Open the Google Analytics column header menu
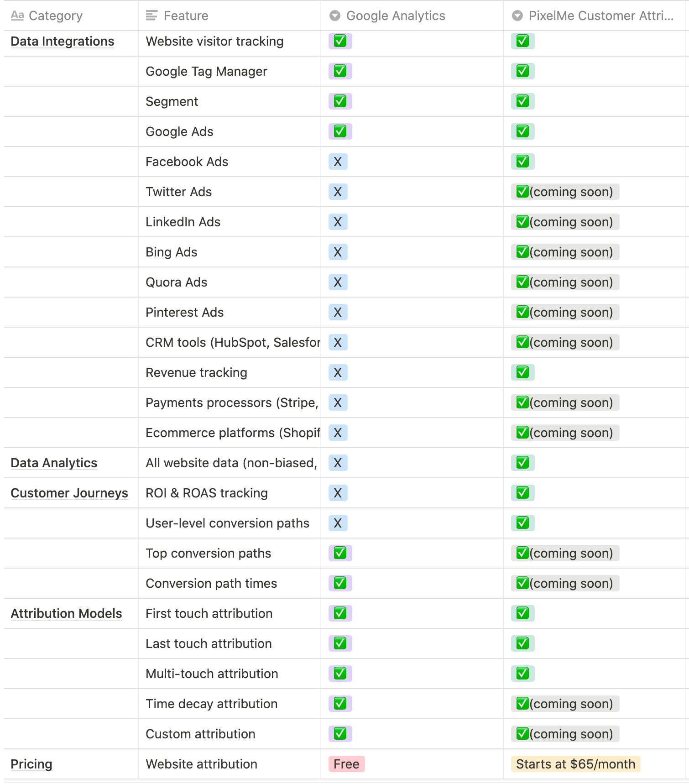This screenshot has width=689, height=784. tap(396, 16)
